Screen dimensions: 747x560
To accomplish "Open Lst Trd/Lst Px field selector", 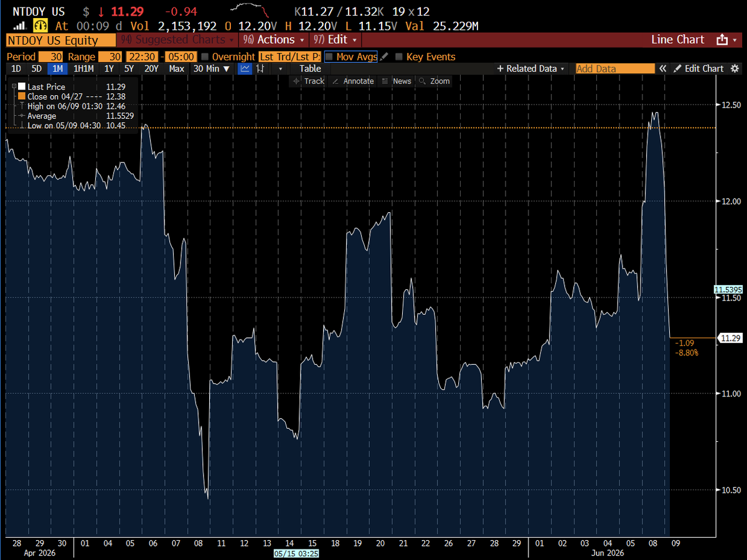I will point(290,57).
